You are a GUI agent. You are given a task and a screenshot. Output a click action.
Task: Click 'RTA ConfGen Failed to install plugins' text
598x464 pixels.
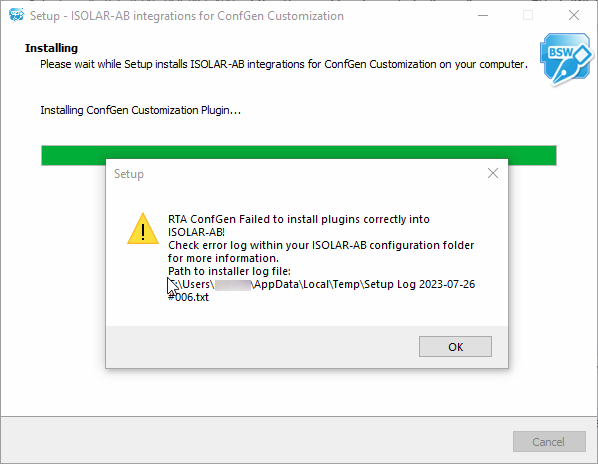tap(299, 219)
